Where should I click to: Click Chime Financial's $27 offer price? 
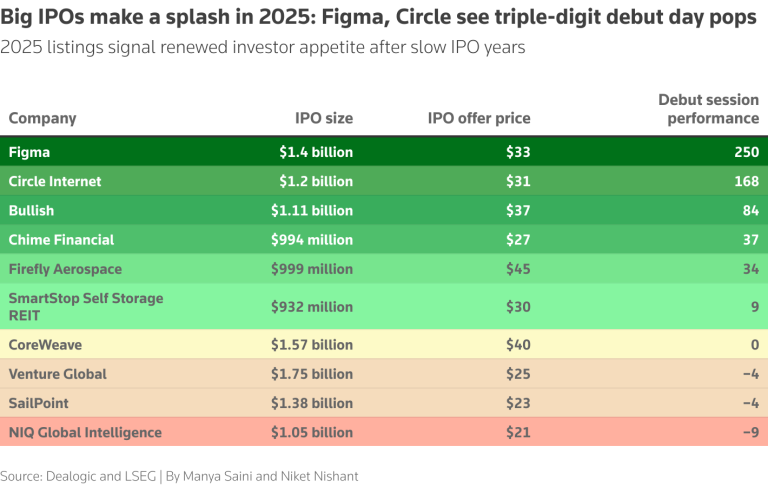518,240
